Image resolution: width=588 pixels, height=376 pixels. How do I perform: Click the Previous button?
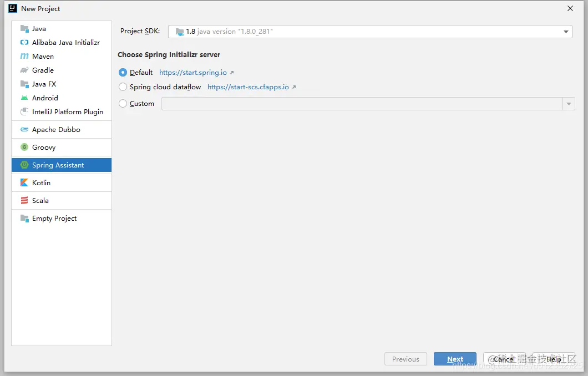pyautogui.click(x=405, y=359)
